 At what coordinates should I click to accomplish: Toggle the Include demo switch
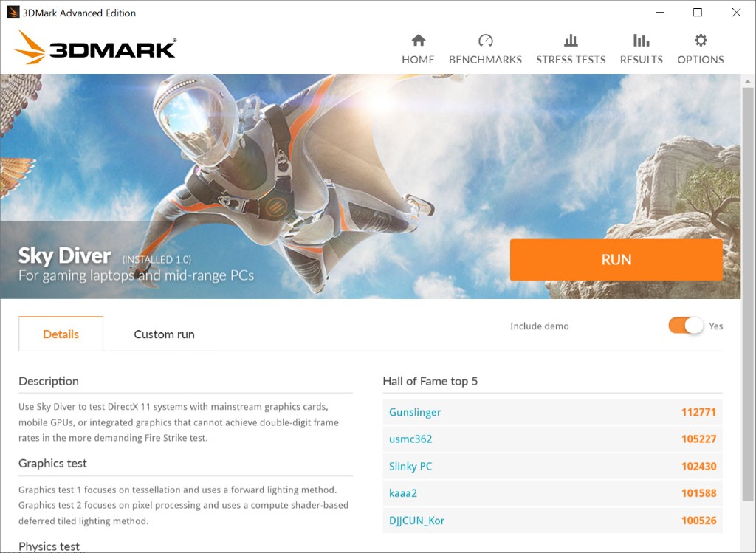tap(686, 326)
